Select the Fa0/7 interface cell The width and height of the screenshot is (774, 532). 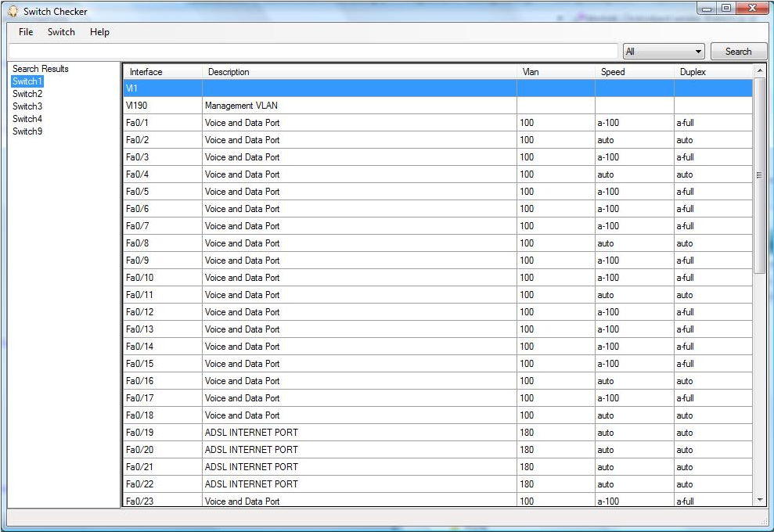(x=163, y=226)
